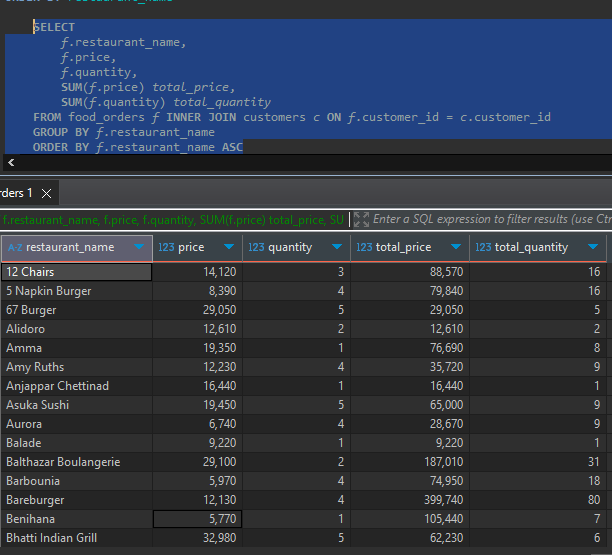This screenshot has width=612, height=555.
Task: Select the '12 Chairs' cell
Action: click(x=76, y=272)
